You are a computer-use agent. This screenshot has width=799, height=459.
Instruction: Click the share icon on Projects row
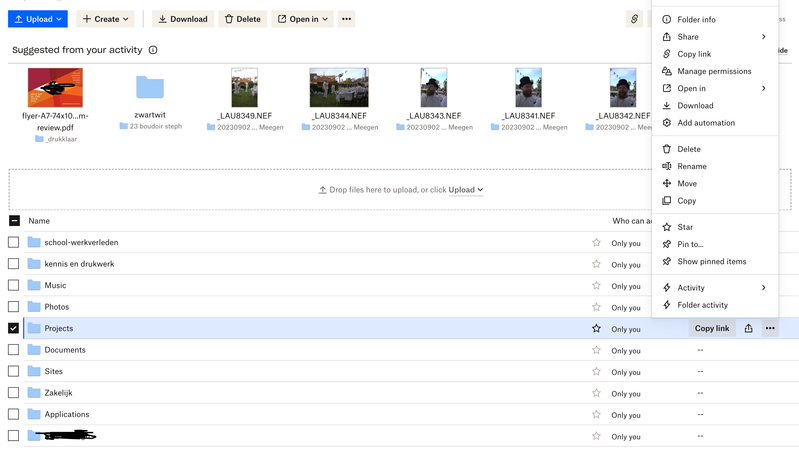748,328
